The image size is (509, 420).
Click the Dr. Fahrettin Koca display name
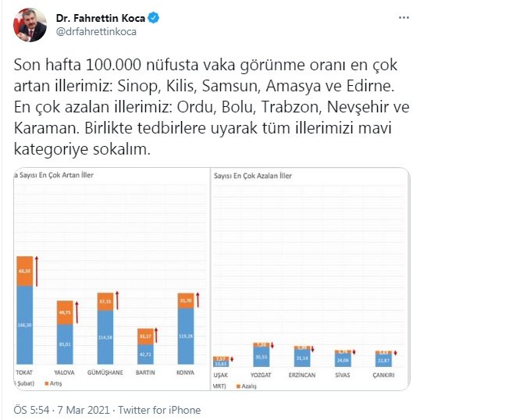click(x=100, y=18)
